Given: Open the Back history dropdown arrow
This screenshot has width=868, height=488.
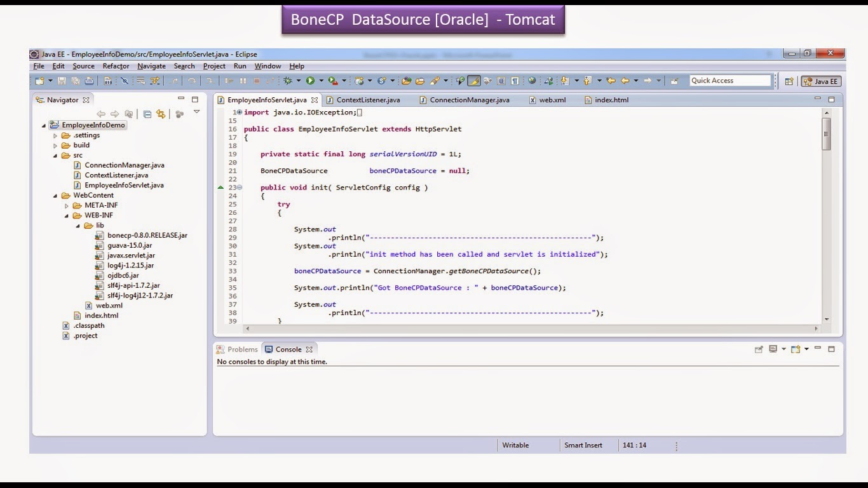Looking at the screenshot, I should (x=635, y=81).
